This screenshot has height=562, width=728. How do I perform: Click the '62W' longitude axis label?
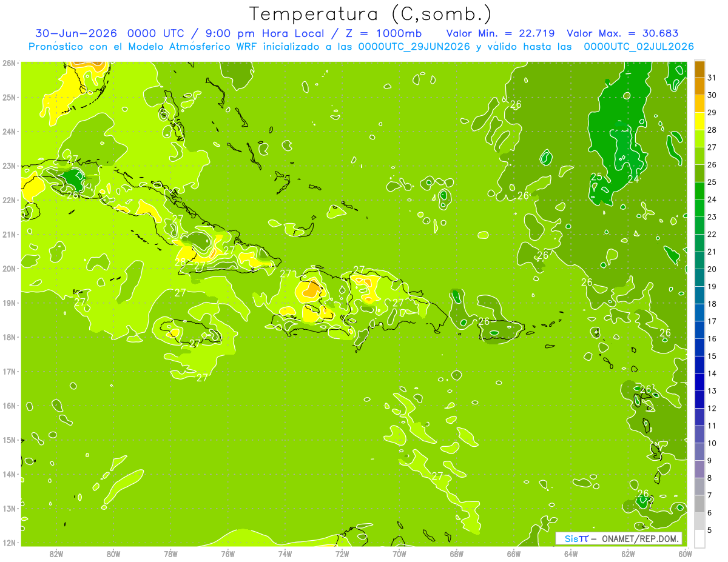coord(628,553)
